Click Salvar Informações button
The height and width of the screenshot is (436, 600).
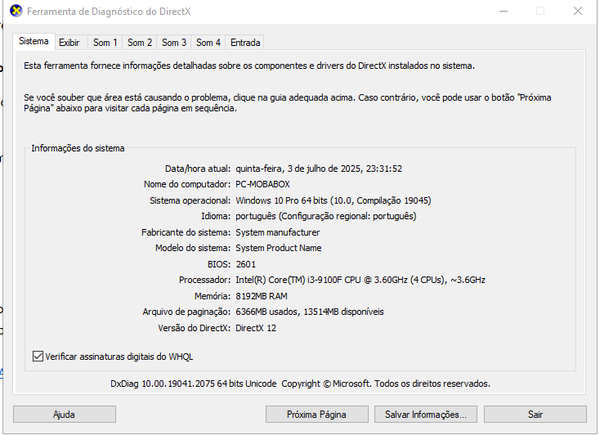(x=426, y=415)
